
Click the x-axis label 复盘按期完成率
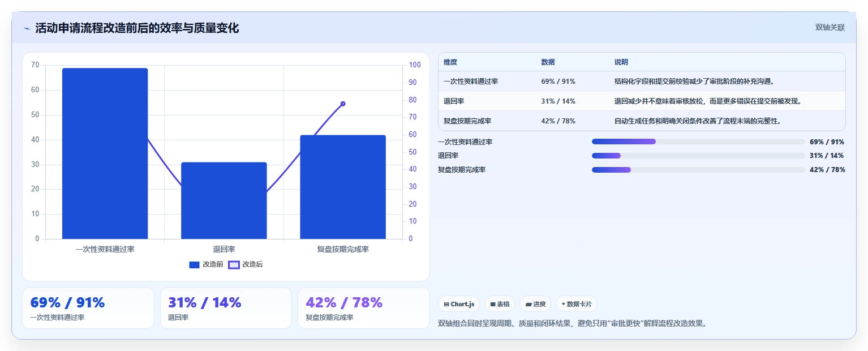tap(343, 249)
